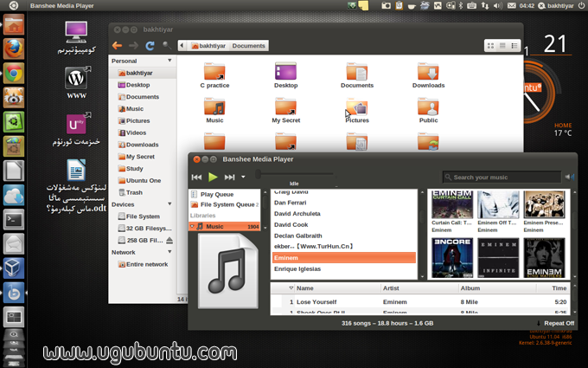588x368 pixels.
Task: Click the bakhtiyar path button
Action: tap(208, 46)
